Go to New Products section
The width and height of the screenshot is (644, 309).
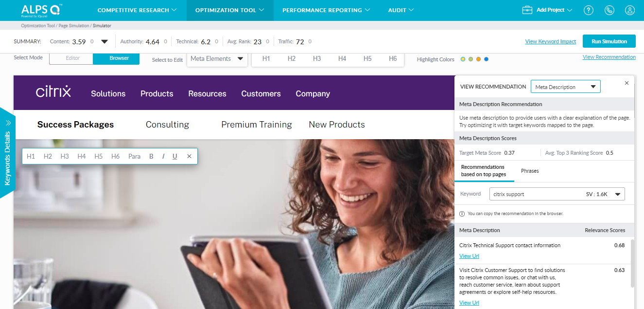[337, 125]
